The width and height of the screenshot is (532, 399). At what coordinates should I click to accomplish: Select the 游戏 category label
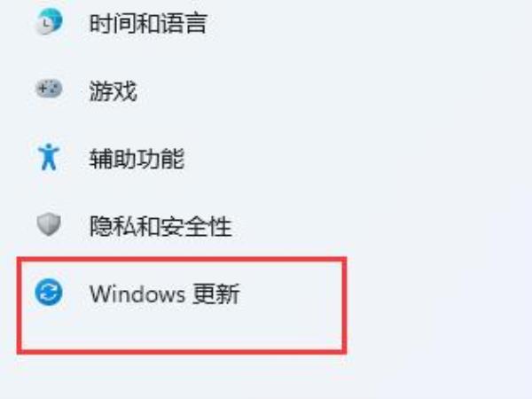pos(113,91)
